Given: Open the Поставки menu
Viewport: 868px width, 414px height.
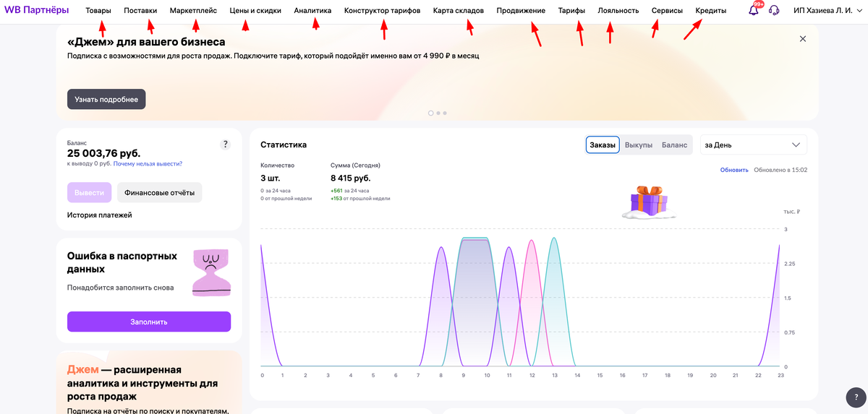Looking at the screenshot, I should [x=140, y=11].
